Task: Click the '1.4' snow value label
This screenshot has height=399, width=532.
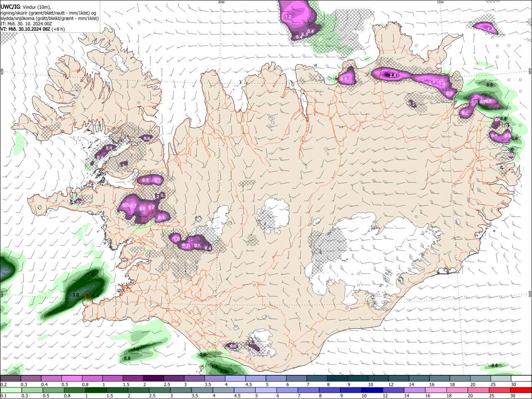Action: (490, 30)
